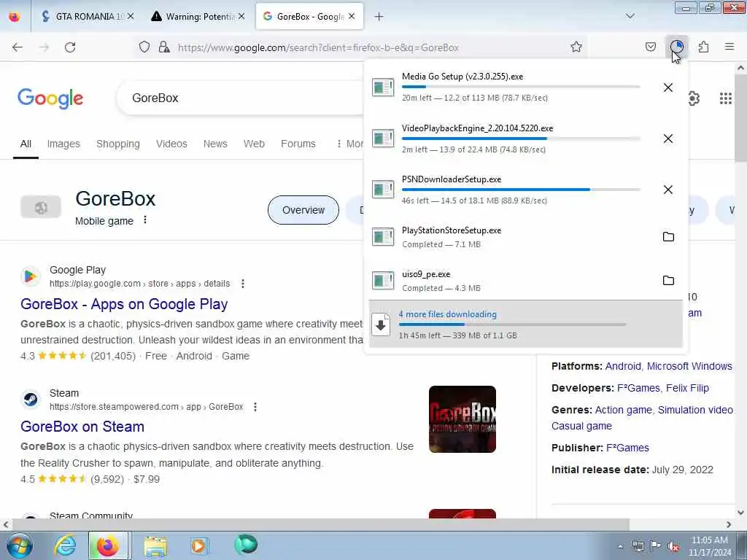Viewport: 747px width, 560px height.
Task: Click the overall downloads progress bar
Action: coord(513,324)
